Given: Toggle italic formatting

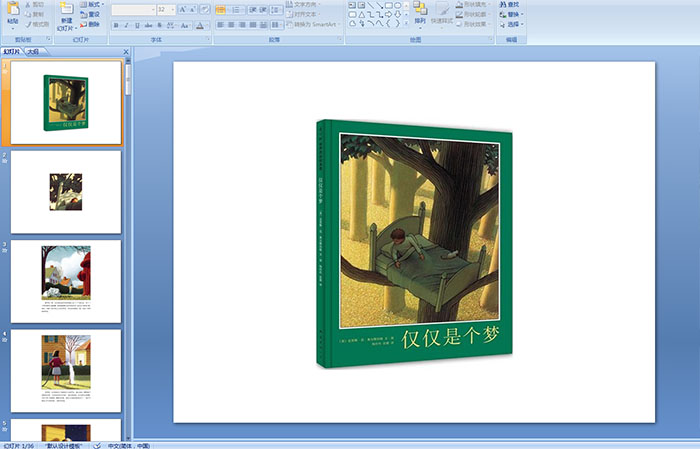Looking at the screenshot, I should [x=126, y=25].
